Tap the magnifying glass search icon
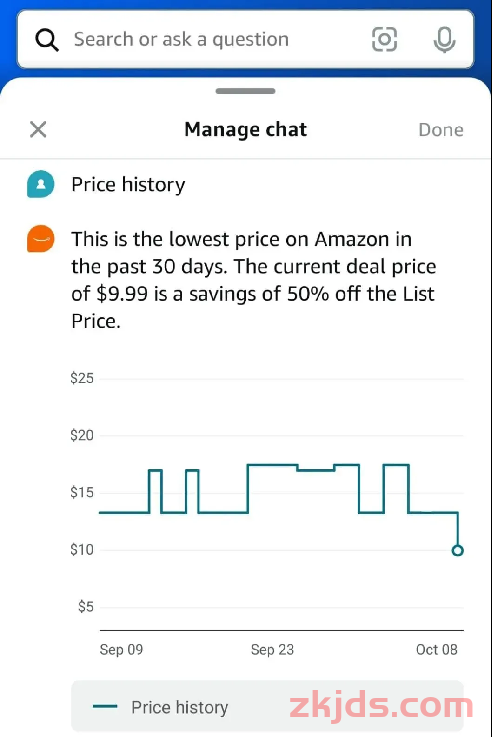 (x=47, y=40)
